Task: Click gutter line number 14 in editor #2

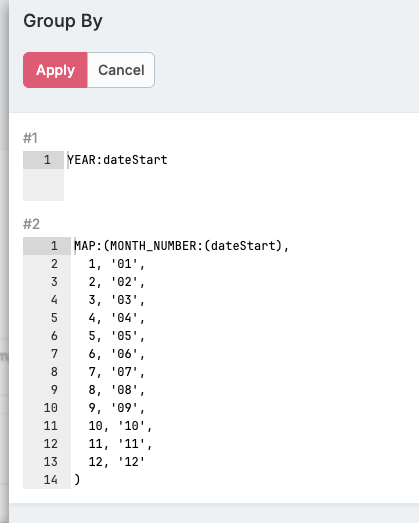Action: coord(51,480)
